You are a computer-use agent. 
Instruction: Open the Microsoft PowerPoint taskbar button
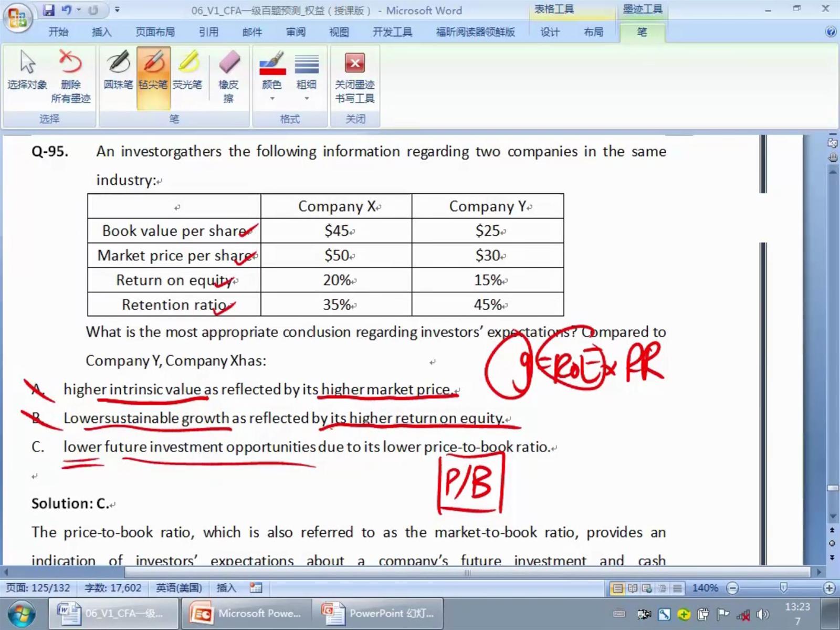[x=246, y=613]
